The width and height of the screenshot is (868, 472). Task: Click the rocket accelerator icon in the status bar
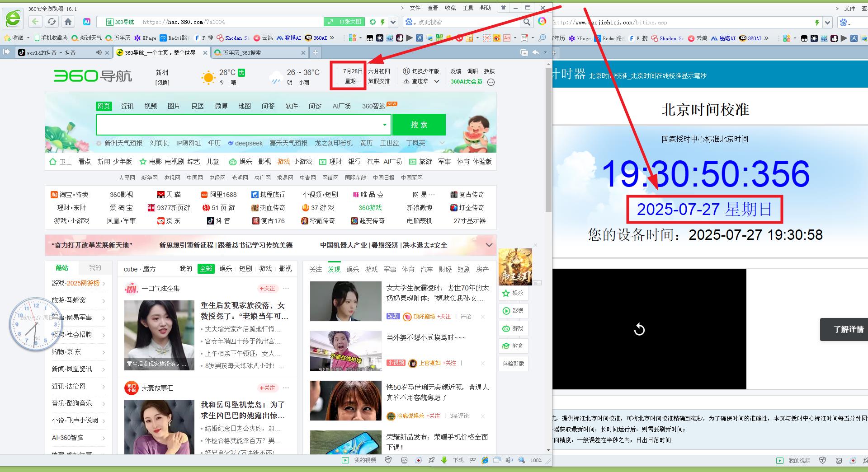pos(431,460)
